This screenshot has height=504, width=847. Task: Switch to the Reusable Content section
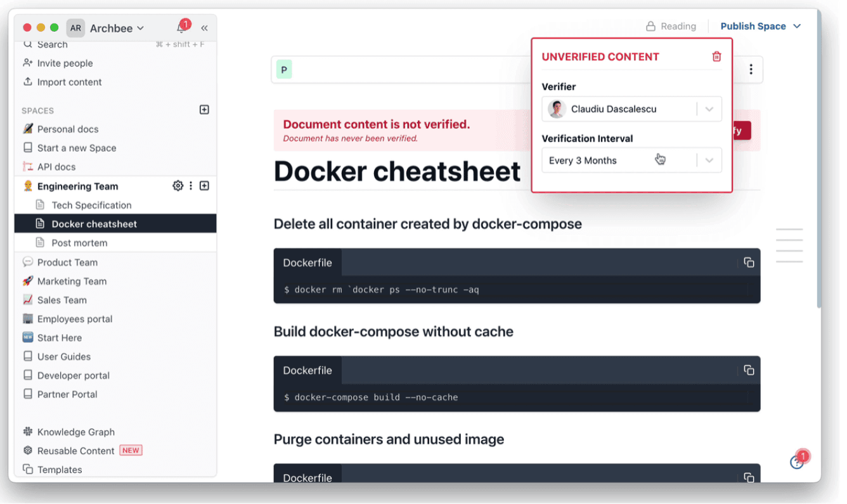pyautogui.click(x=76, y=450)
